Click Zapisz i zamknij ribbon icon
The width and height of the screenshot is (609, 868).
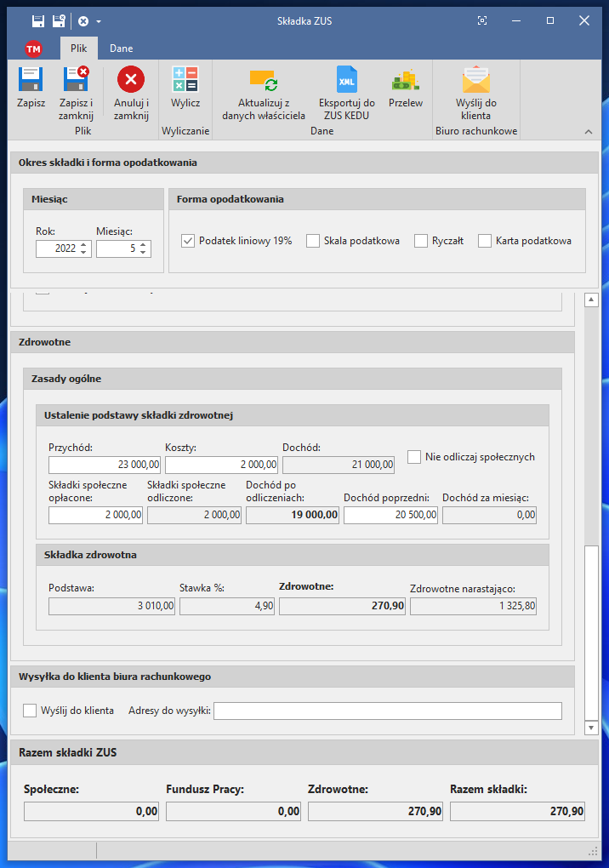pyautogui.click(x=77, y=81)
